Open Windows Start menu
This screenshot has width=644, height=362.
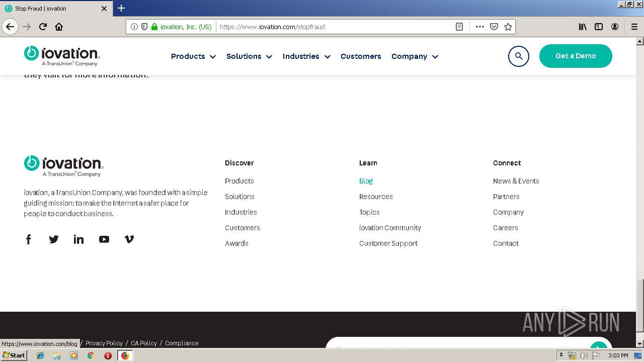14,355
